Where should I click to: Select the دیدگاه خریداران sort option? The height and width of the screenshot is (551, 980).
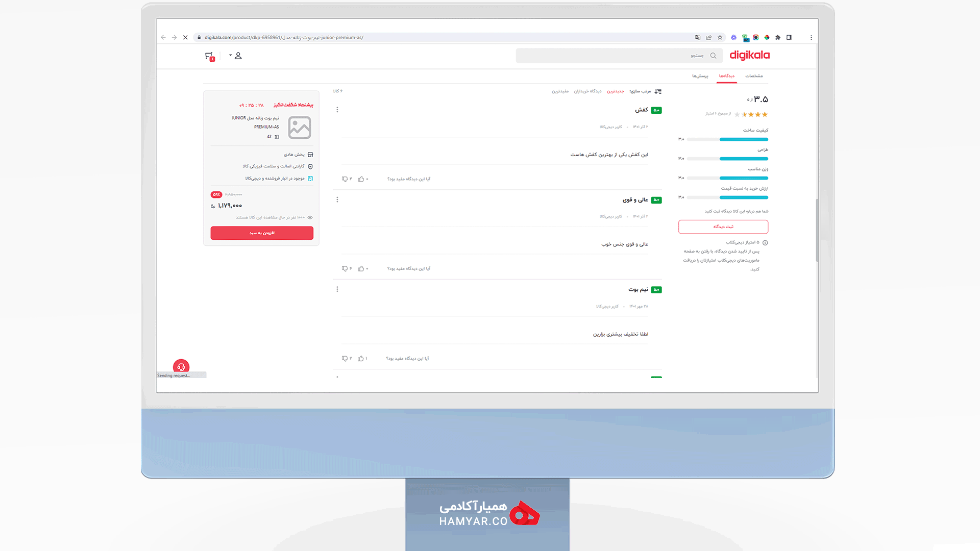pos(587,91)
